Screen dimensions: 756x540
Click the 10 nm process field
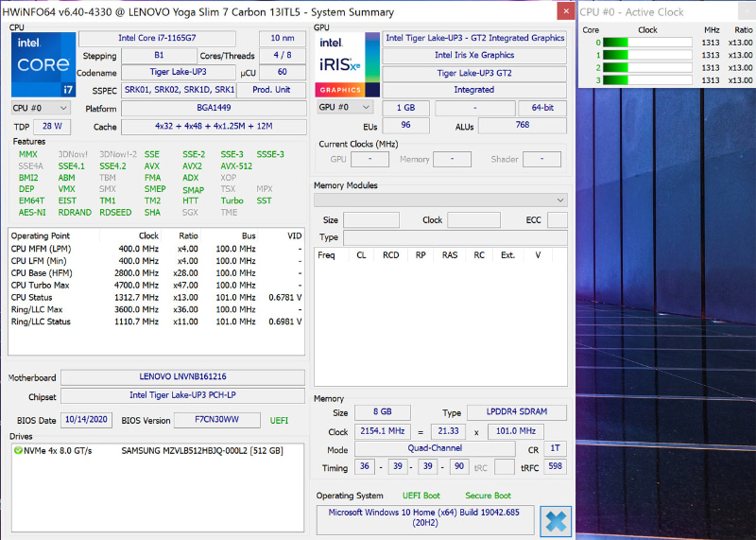(282, 38)
